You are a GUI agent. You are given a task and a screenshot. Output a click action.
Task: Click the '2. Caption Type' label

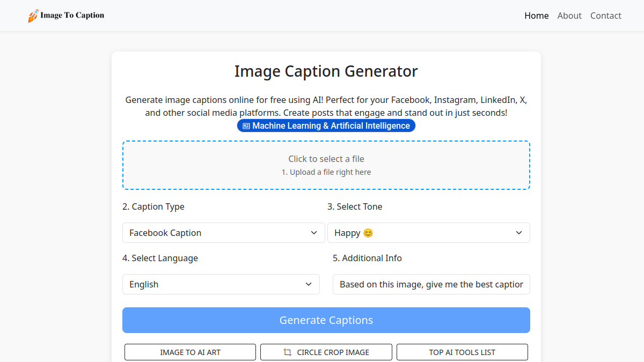153,206
